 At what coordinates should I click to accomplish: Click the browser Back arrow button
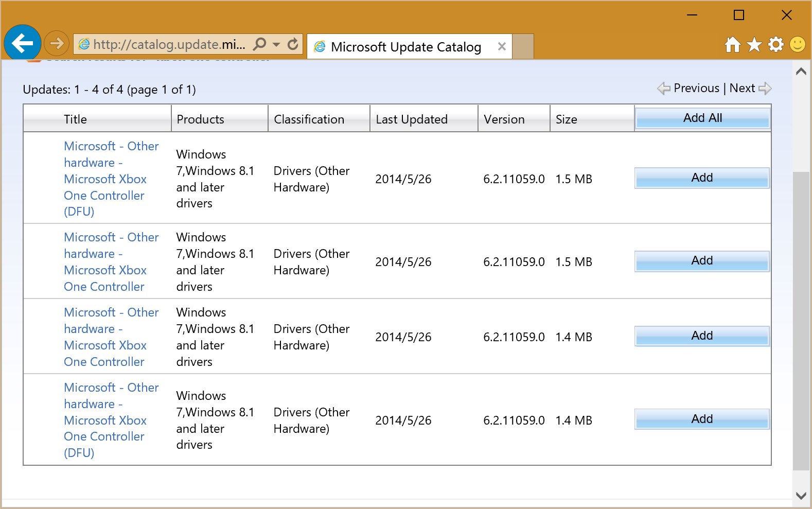click(23, 43)
